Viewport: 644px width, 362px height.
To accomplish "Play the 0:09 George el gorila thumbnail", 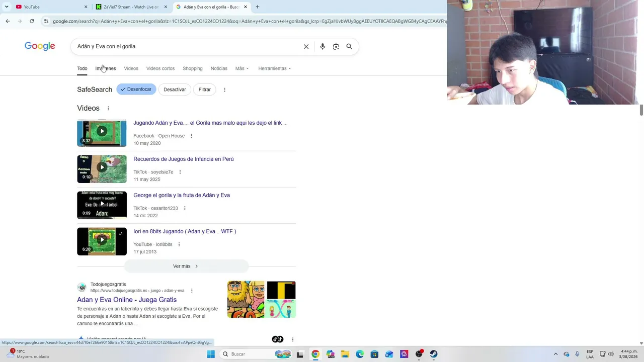I will pyautogui.click(x=102, y=205).
